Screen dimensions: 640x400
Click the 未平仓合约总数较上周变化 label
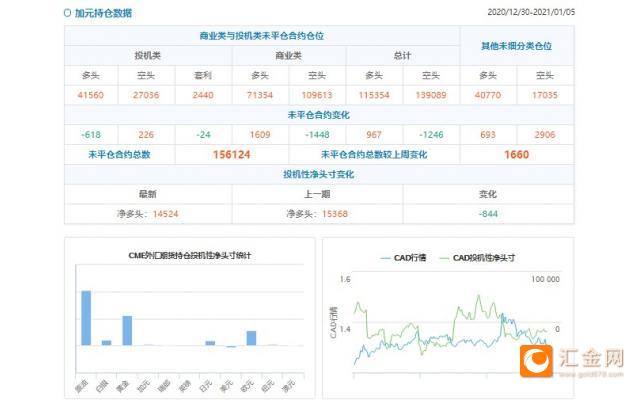coord(374,155)
